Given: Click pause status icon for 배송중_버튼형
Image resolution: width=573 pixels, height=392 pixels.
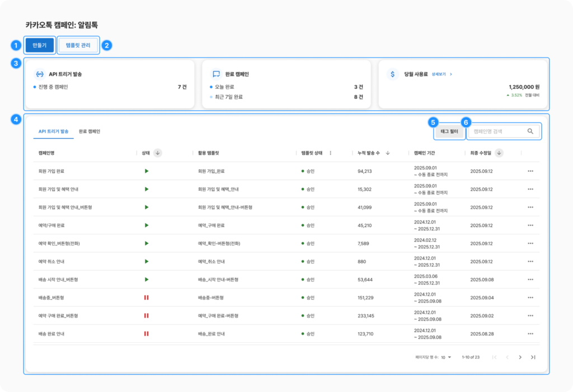Looking at the screenshot, I should 146,297.
